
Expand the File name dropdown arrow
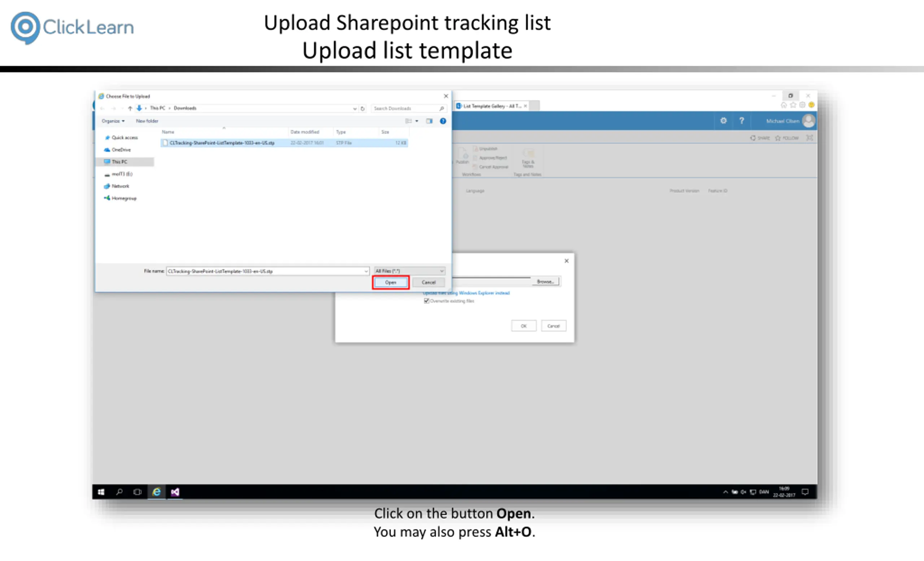tap(366, 271)
